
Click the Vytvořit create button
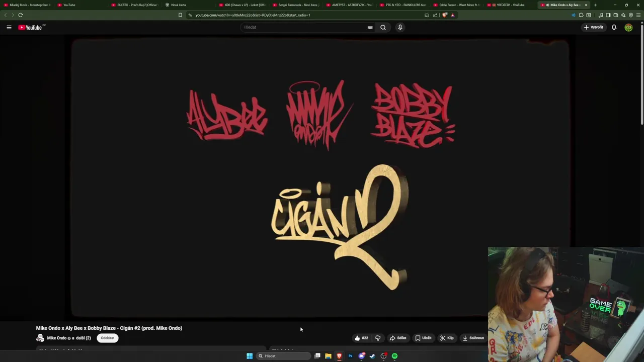[x=594, y=27]
